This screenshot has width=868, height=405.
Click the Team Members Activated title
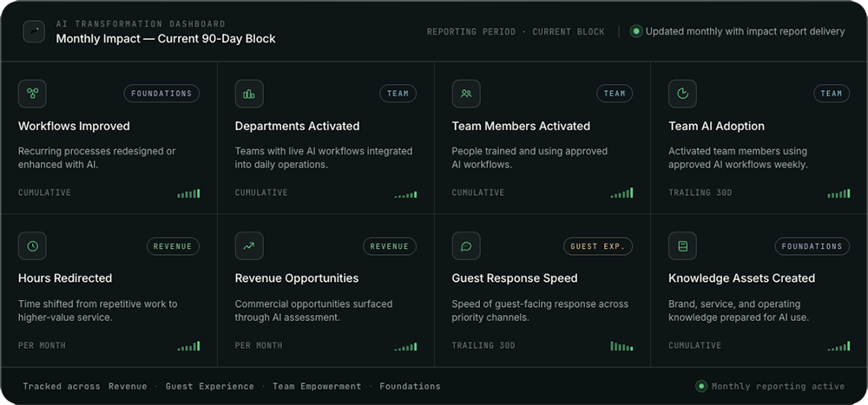(521, 126)
